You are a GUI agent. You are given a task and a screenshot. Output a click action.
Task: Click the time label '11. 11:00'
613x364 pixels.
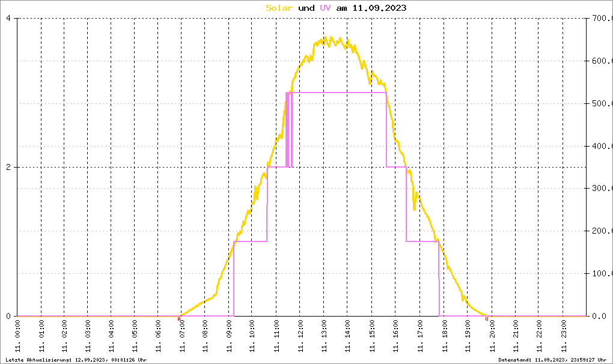[x=276, y=336]
